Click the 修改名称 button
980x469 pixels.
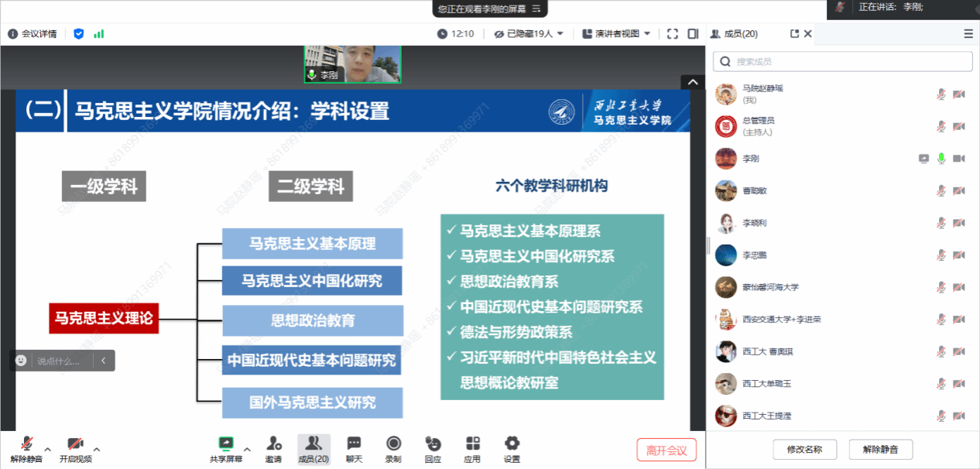[804, 449]
